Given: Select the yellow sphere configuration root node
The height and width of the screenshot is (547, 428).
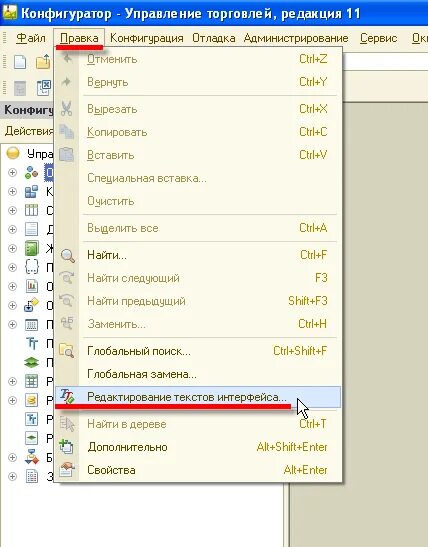Looking at the screenshot, I should point(13,153).
